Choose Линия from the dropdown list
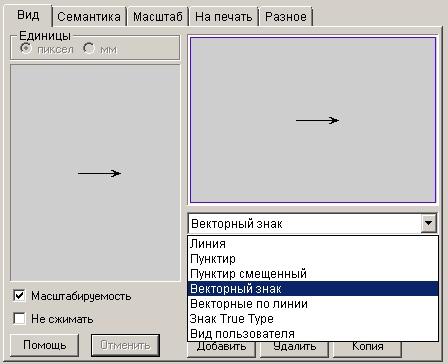Screen dimensions: 448x364 [x=313, y=244]
